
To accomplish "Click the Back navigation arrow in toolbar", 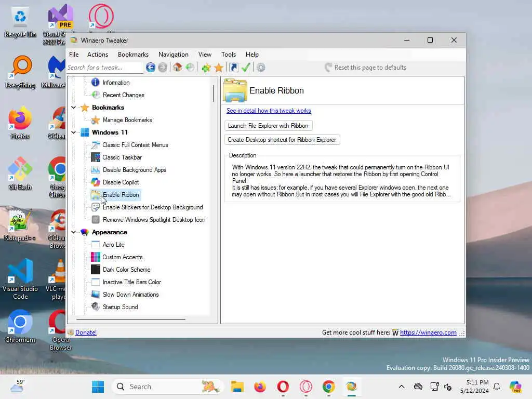I will click(150, 68).
